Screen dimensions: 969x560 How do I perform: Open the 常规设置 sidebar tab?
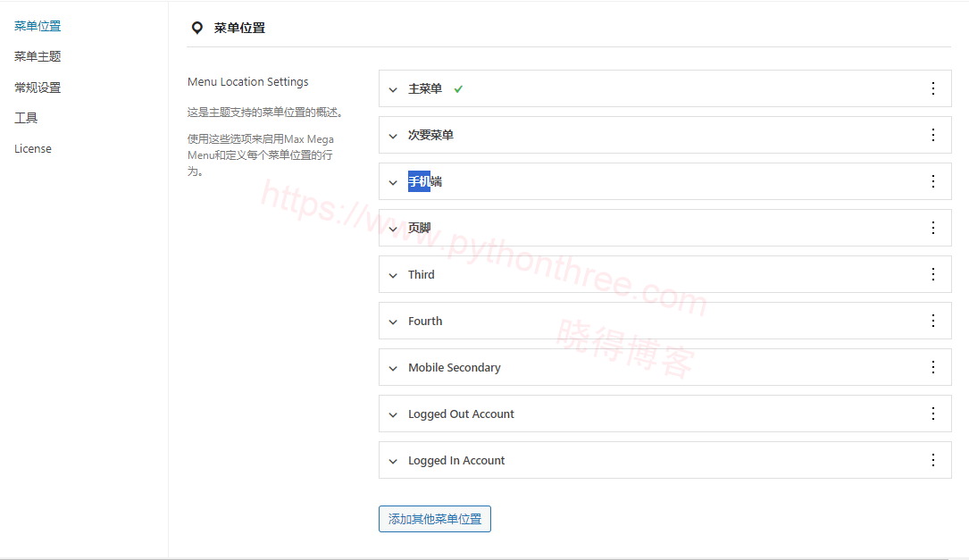pos(38,88)
